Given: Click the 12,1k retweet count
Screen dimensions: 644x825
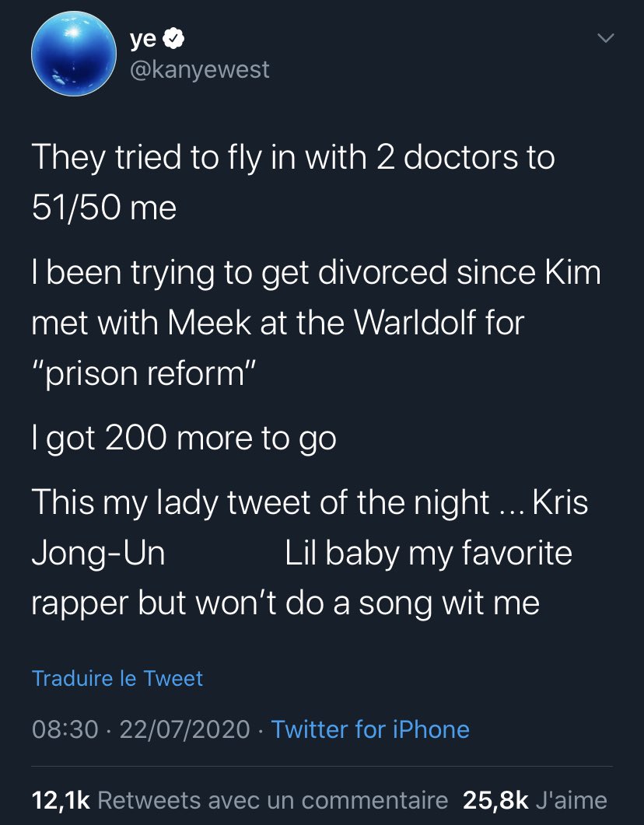Looking at the screenshot, I should [x=61, y=799].
